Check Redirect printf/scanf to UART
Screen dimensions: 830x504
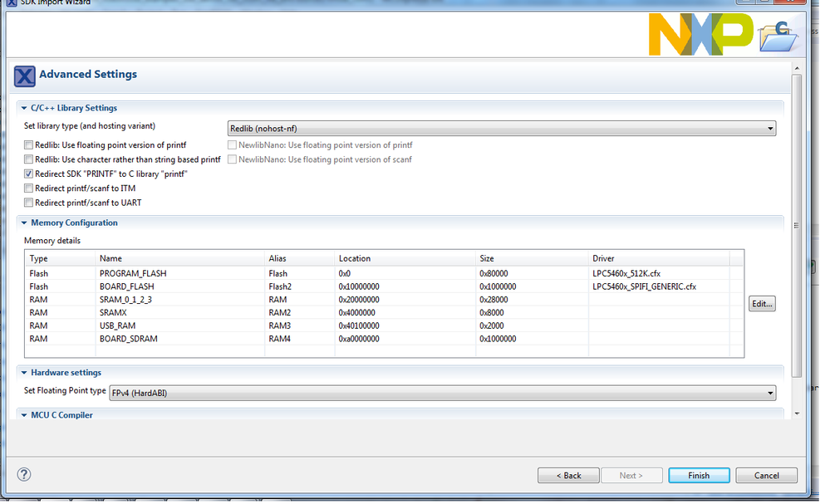(28, 203)
